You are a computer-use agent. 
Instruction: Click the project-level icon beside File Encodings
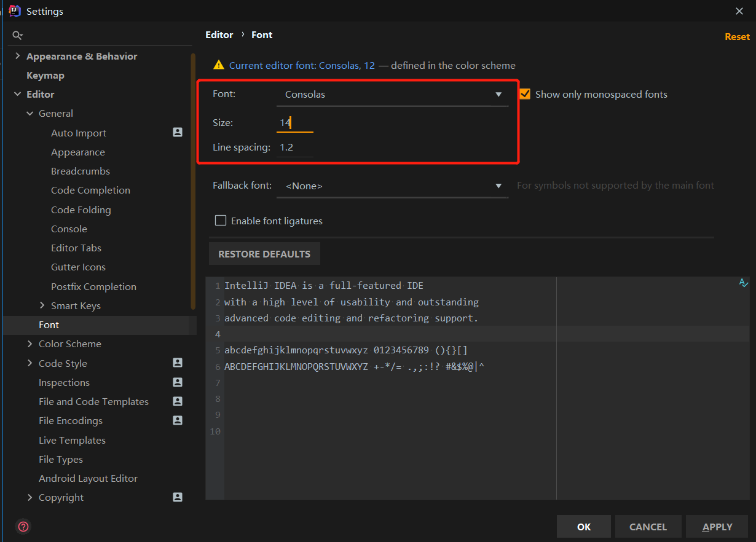tap(178, 420)
